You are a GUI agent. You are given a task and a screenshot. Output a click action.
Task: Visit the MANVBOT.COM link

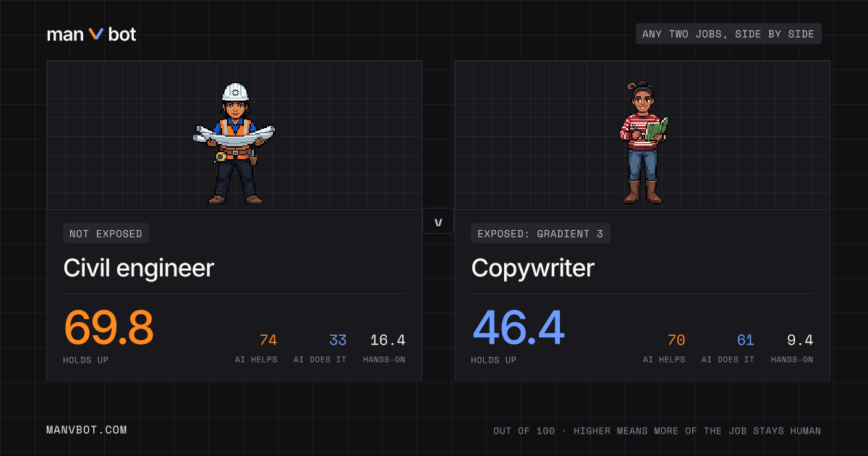[x=87, y=430]
